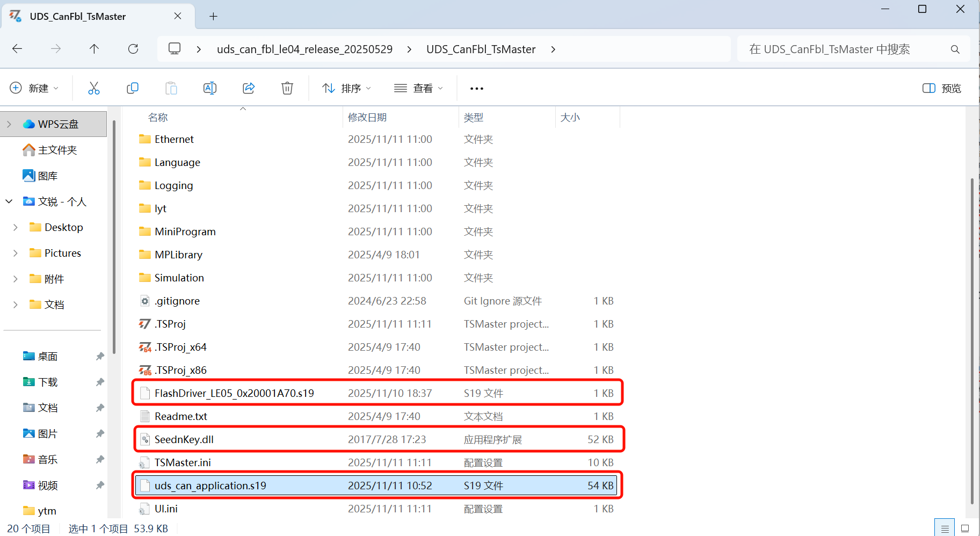Click the Share icon in toolbar
Screen dimensions: 980x536
[x=249, y=88]
